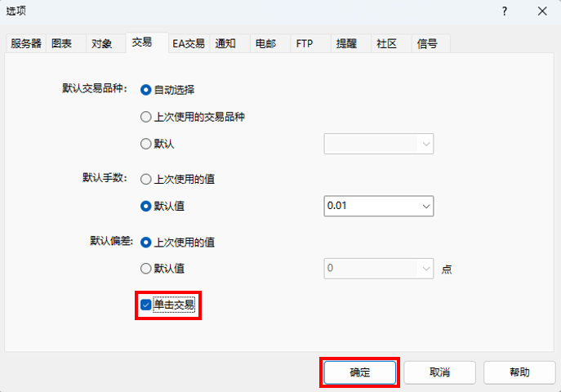Click the help question mark icon
This screenshot has height=392, width=561.
(505, 11)
